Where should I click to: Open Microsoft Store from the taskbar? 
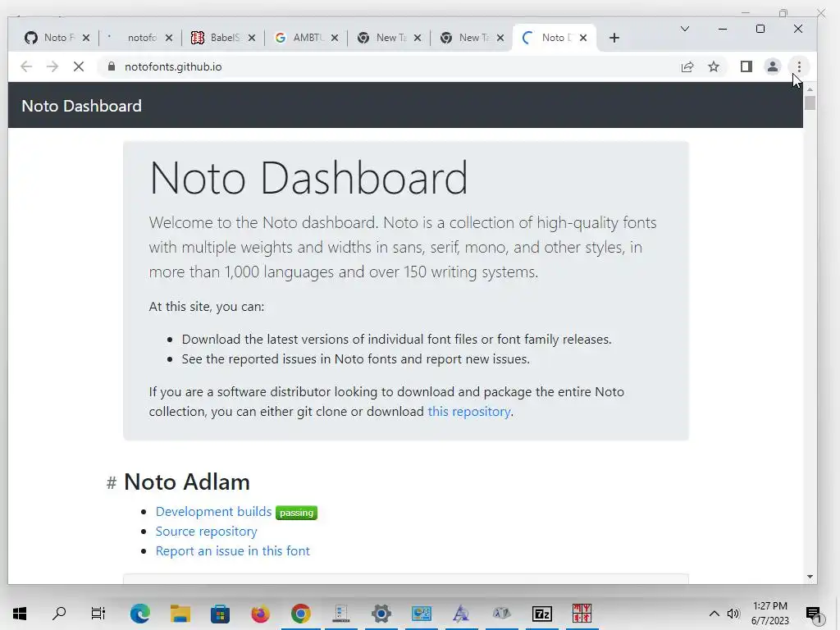(220, 614)
